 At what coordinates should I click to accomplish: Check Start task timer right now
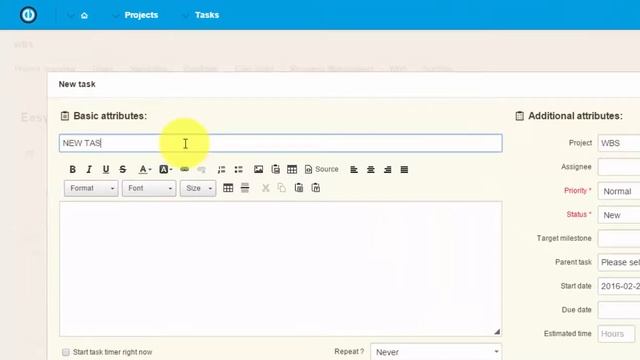coord(66,352)
